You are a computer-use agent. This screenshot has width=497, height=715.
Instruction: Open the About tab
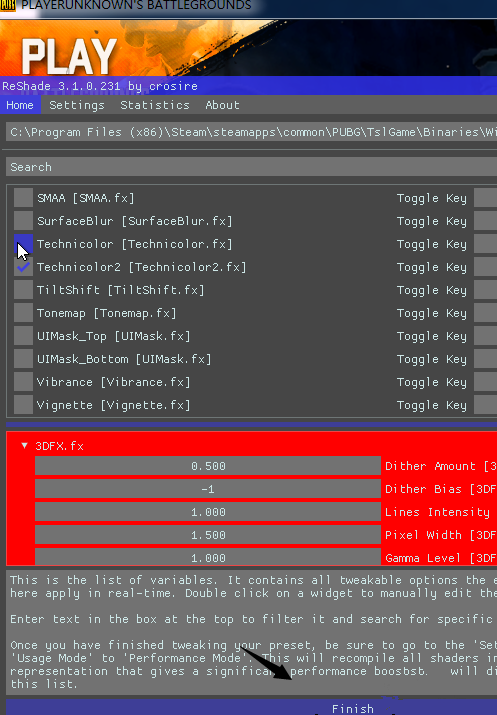coord(222,105)
